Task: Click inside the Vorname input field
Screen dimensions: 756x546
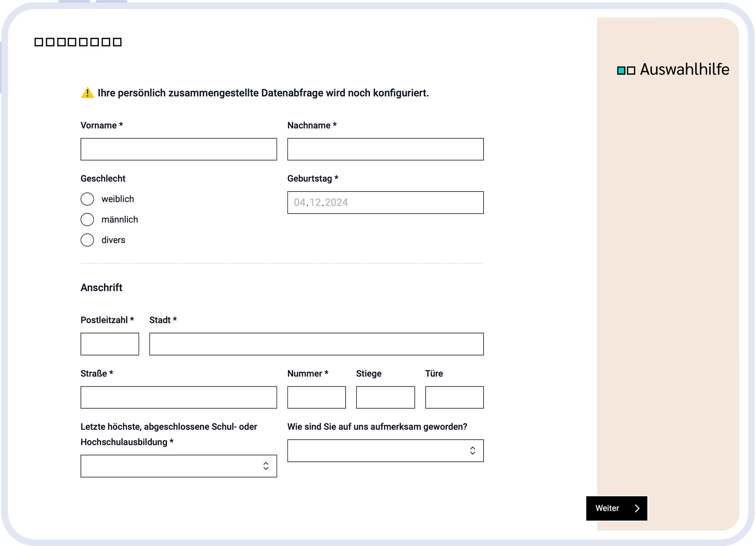Action: (179, 149)
